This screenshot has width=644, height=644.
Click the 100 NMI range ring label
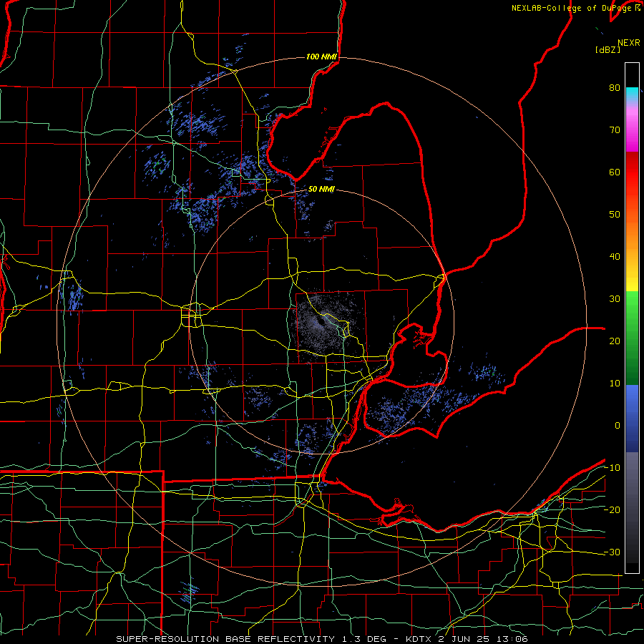tap(321, 57)
